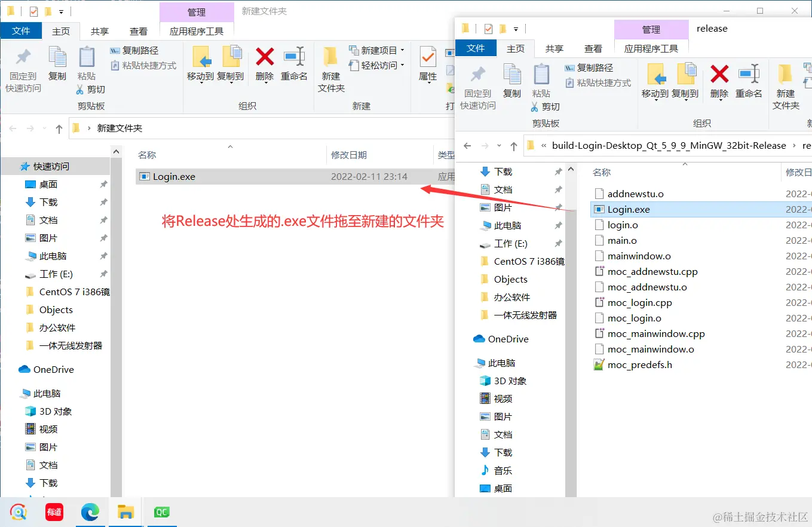The height and width of the screenshot is (527, 812).
Task: Click 固定到快速访问 in release window ribbon
Action: coord(478,87)
